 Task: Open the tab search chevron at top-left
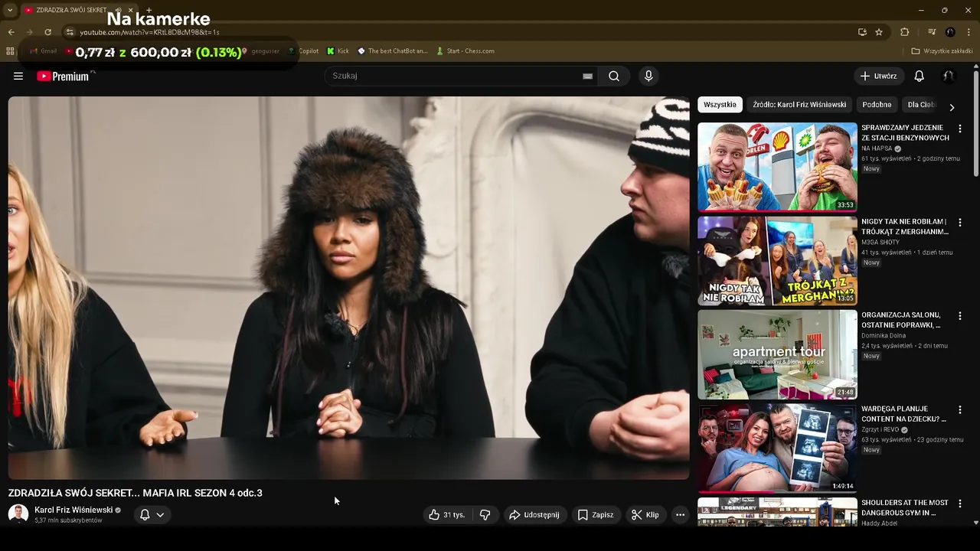(10, 10)
